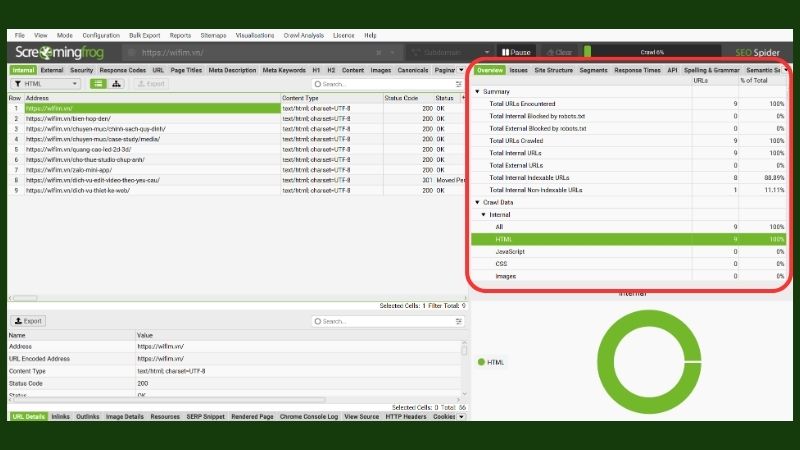Open the View menu

(x=41, y=35)
